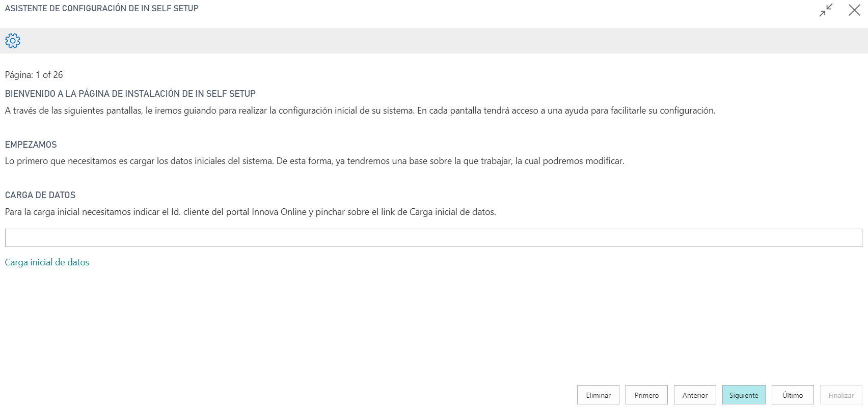Image resolution: width=868 pixels, height=410 pixels.
Task: Open the Carga inicial de datos link
Action: (47, 262)
